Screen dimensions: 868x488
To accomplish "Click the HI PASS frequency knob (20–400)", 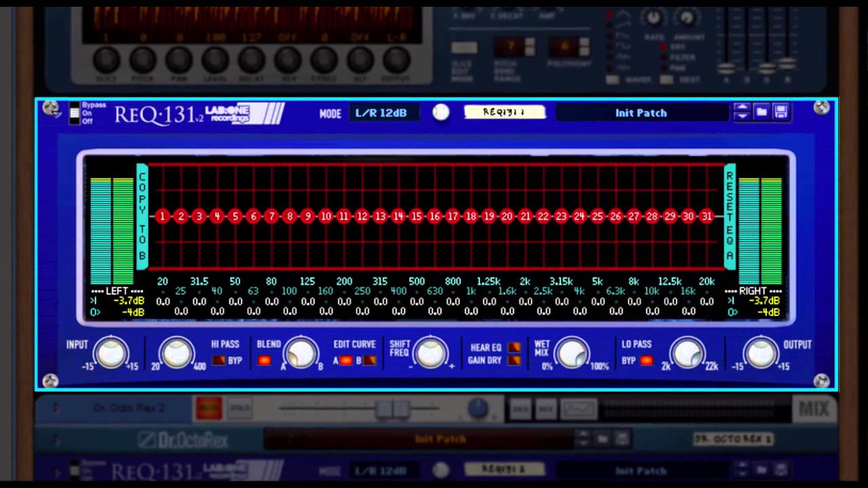I will (x=176, y=353).
